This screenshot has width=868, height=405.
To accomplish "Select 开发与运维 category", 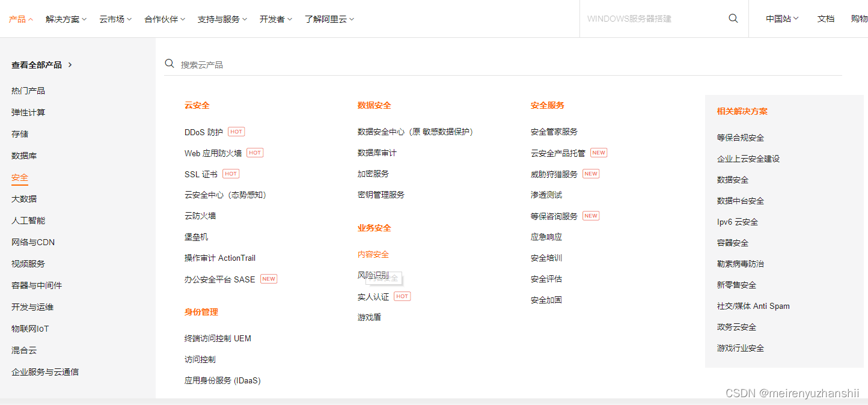I will click(32, 307).
